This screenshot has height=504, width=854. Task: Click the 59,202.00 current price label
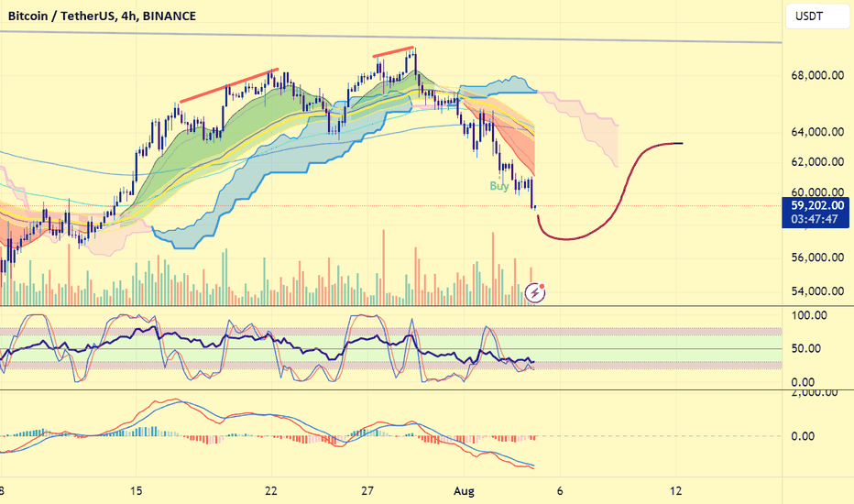tap(817, 205)
